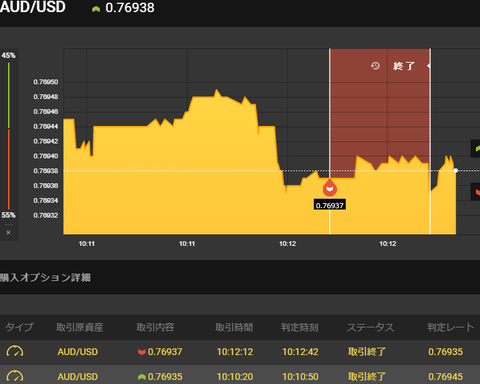This screenshot has width=480, height=384.
Task: Click expiry time 10:12:42
Action: 300,352
